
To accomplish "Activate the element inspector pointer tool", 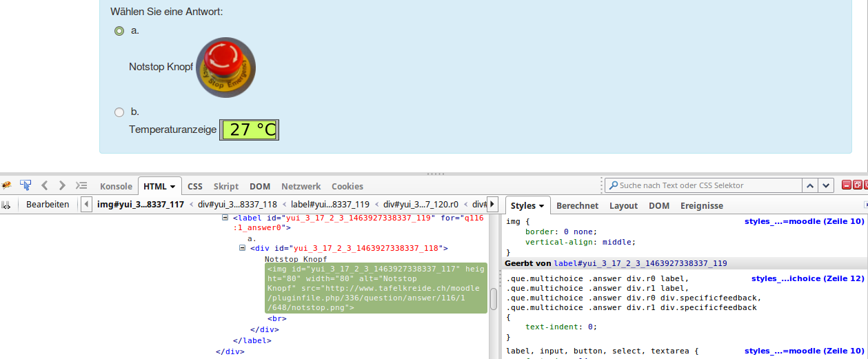I will click(26, 185).
